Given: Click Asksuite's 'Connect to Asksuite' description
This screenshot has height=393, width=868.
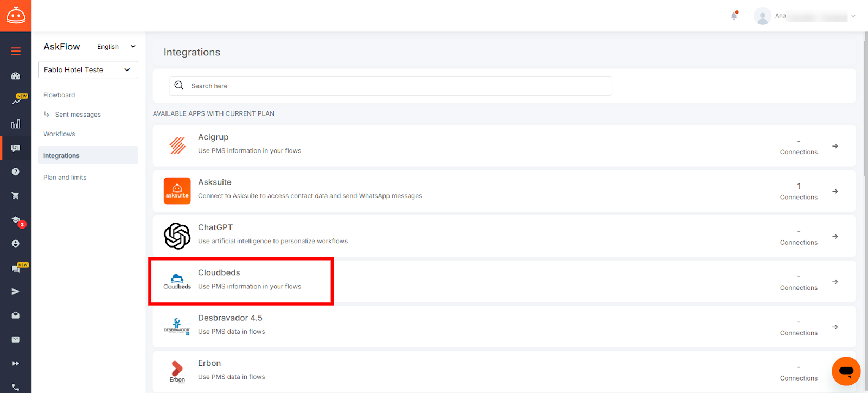Looking at the screenshot, I should (x=310, y=196).
